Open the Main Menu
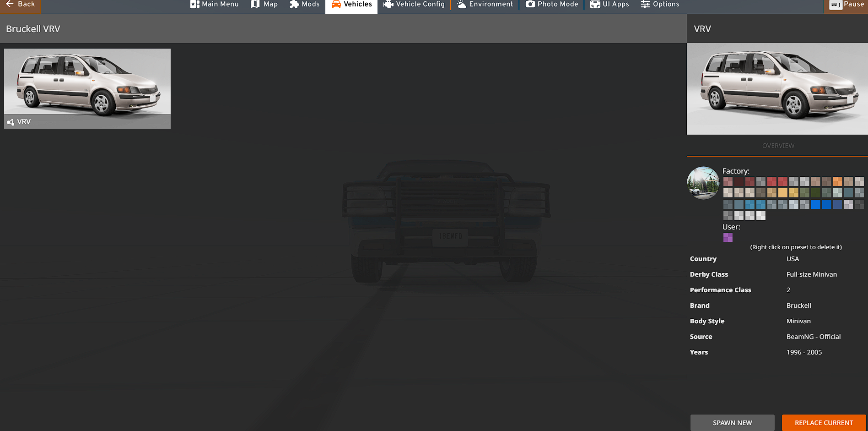Viewport: 868px width, 431px height. click(215, 5)
